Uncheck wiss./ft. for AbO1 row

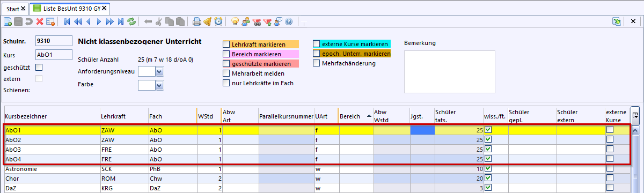tap(488, 130)
